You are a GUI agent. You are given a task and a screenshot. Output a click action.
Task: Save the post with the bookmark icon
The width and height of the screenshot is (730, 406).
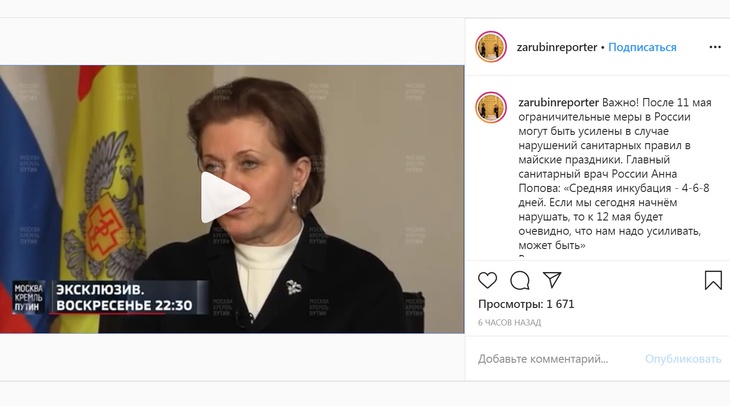coord(713,280)
